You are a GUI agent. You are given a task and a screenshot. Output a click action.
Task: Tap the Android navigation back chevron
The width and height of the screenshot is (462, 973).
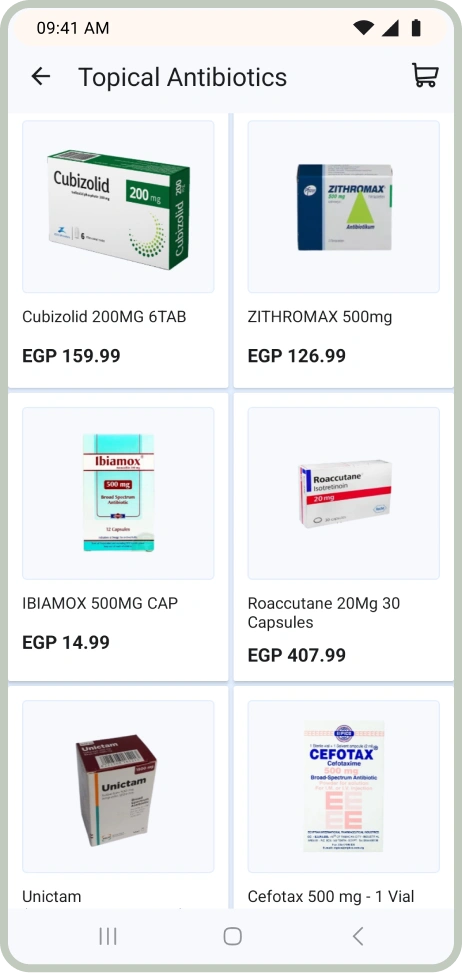pos(357,936)
